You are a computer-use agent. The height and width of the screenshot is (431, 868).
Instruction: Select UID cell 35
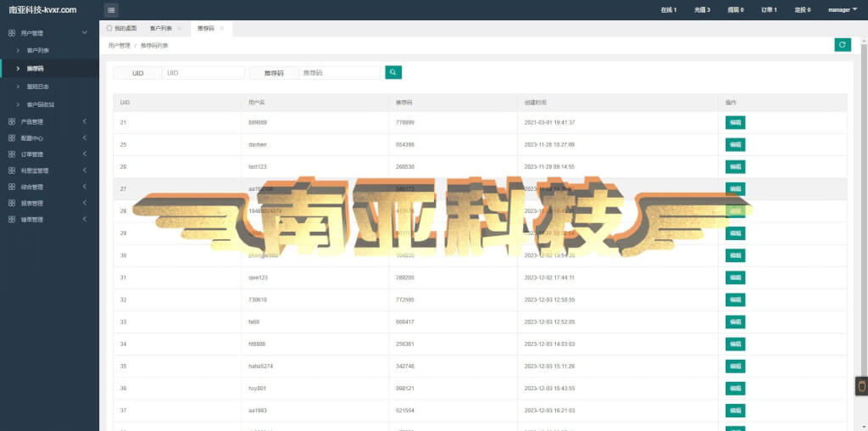123,367
